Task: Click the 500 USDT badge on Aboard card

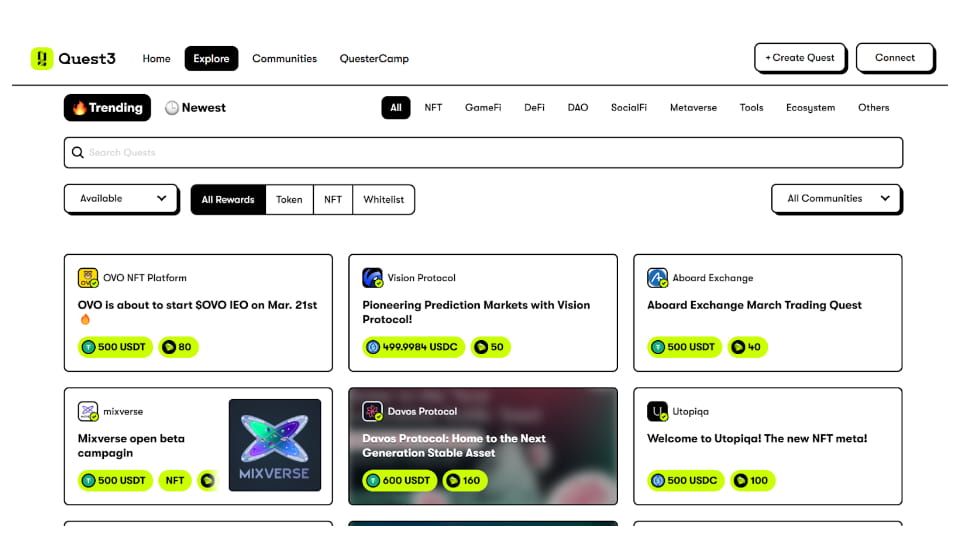Action: click(684, 347)
